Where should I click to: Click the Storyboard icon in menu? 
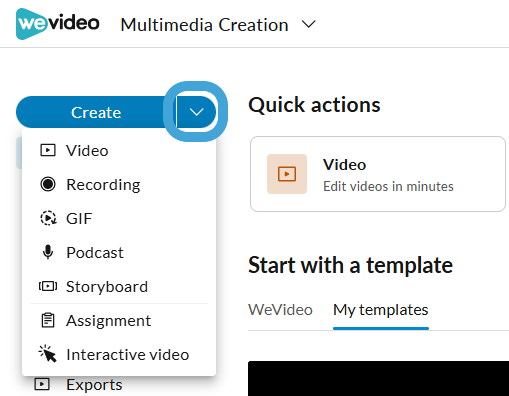[x=48, y=286]
